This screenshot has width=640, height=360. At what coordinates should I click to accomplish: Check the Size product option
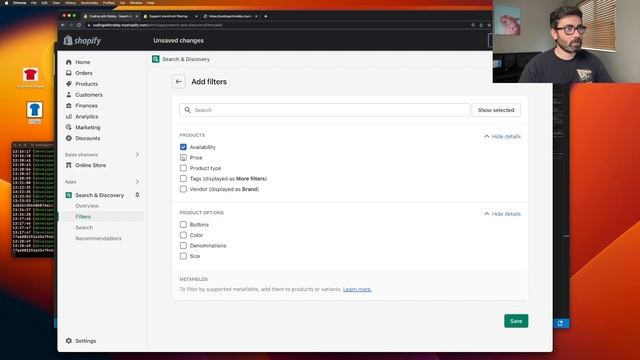pyautogui.click(x=183, y=256)
